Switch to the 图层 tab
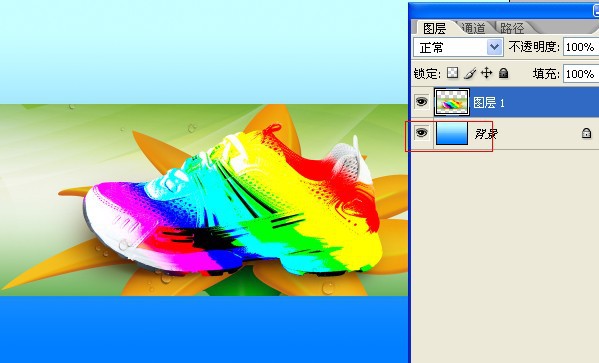 click(435, 28)
